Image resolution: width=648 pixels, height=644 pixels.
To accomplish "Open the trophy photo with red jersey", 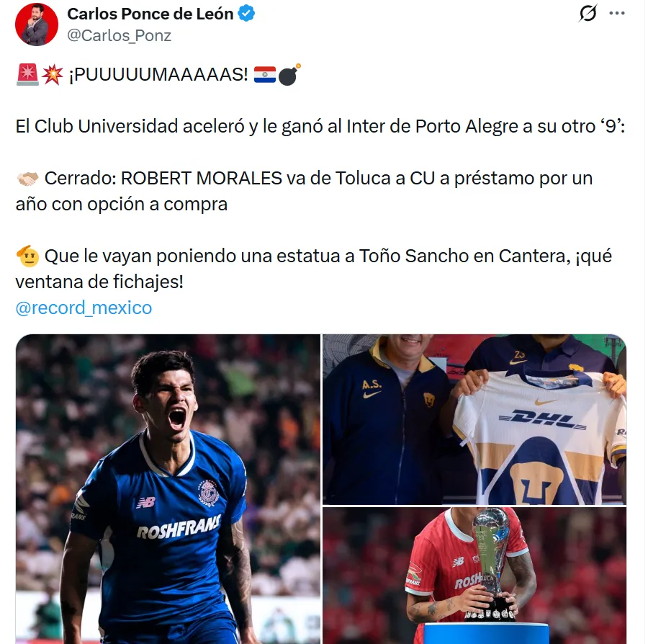I will coord(474,575).
